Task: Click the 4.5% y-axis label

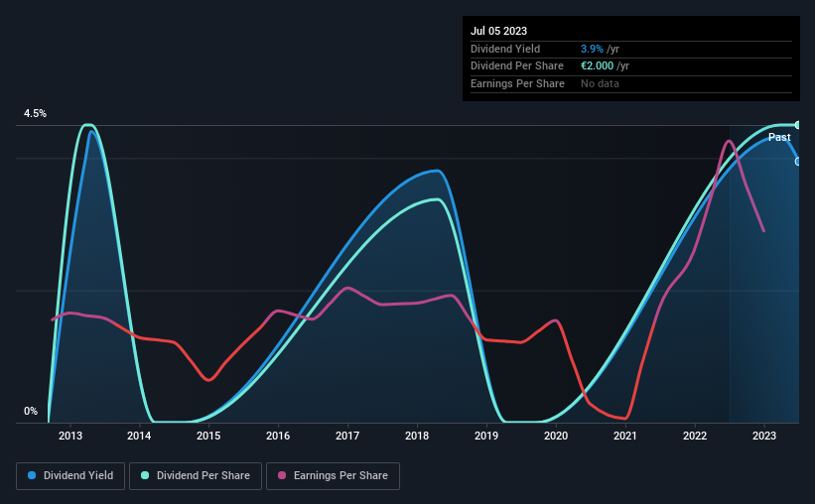Action: [x=36, y=114]
